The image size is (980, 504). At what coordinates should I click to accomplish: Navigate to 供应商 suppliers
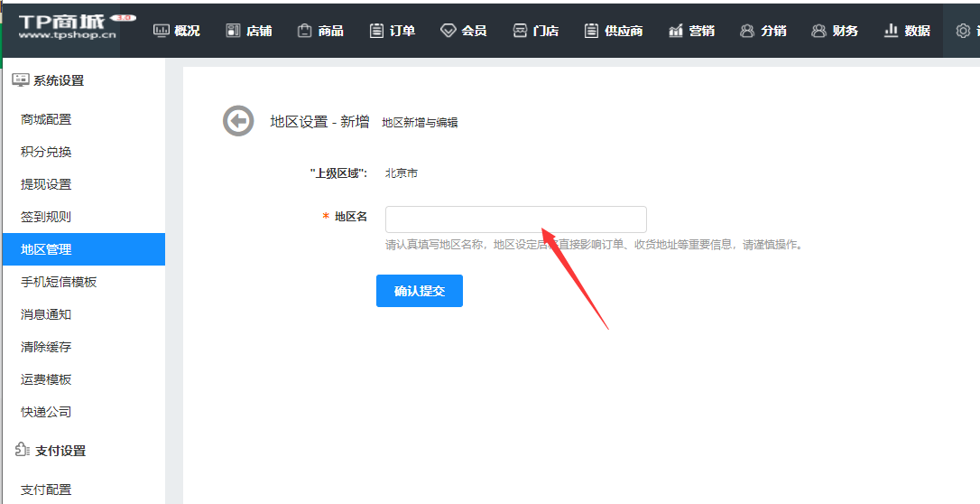pos(614,31)
